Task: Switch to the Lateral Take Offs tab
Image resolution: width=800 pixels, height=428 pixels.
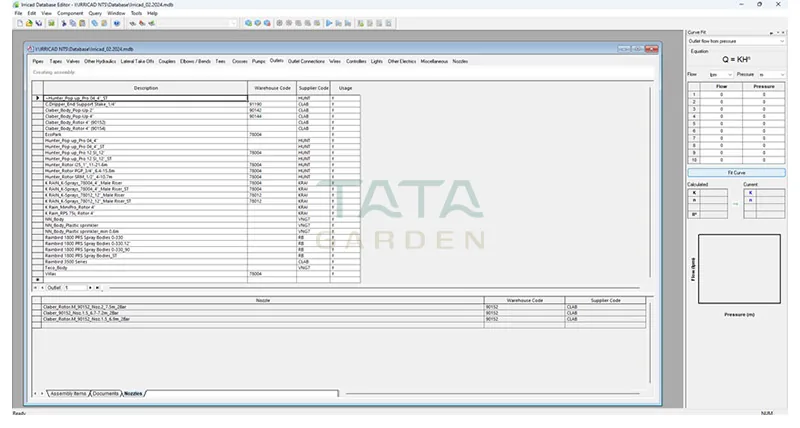Action: tap(137, 61)
